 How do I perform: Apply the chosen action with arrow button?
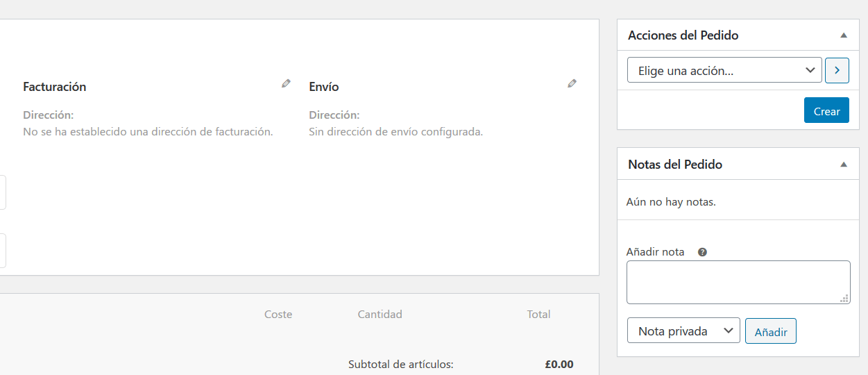click(x=837, y=70)
